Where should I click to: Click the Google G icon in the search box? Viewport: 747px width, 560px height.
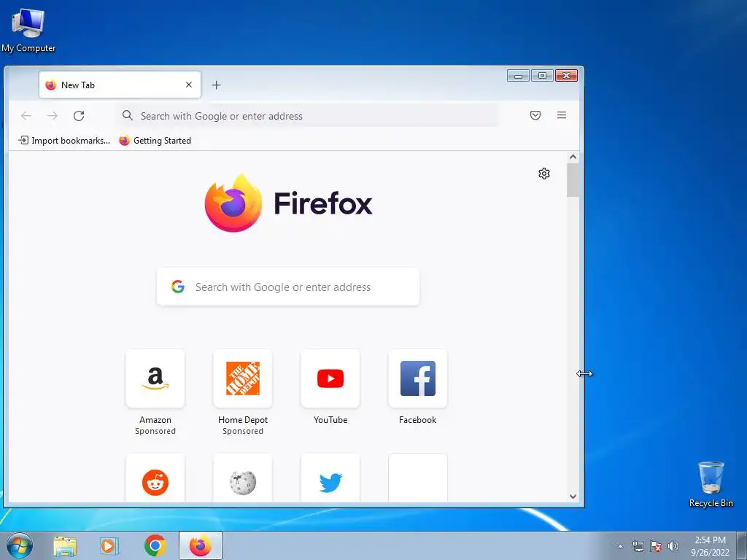pyautogui.click(x=178, y=287)
